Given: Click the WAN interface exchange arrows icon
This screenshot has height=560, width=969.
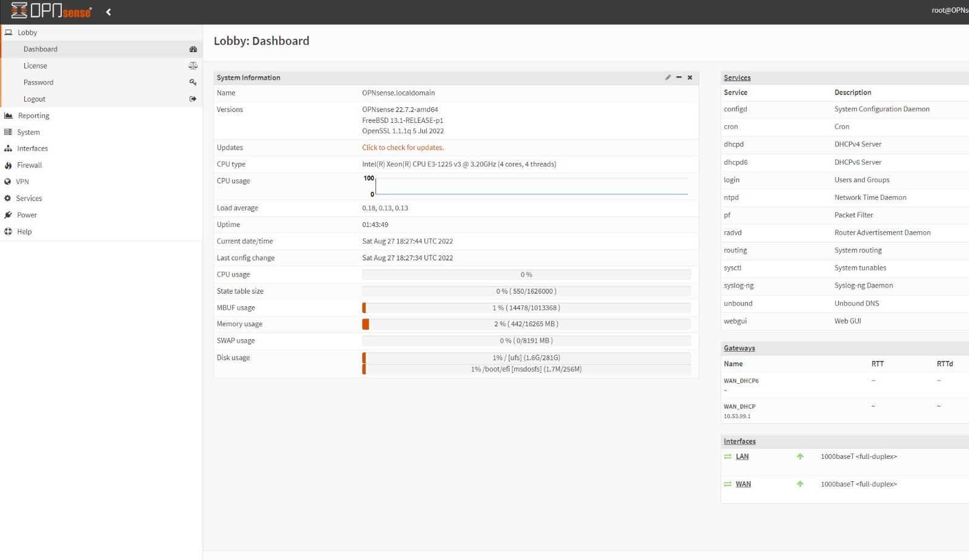Looking at the screenshot, I should pos(727,484).
